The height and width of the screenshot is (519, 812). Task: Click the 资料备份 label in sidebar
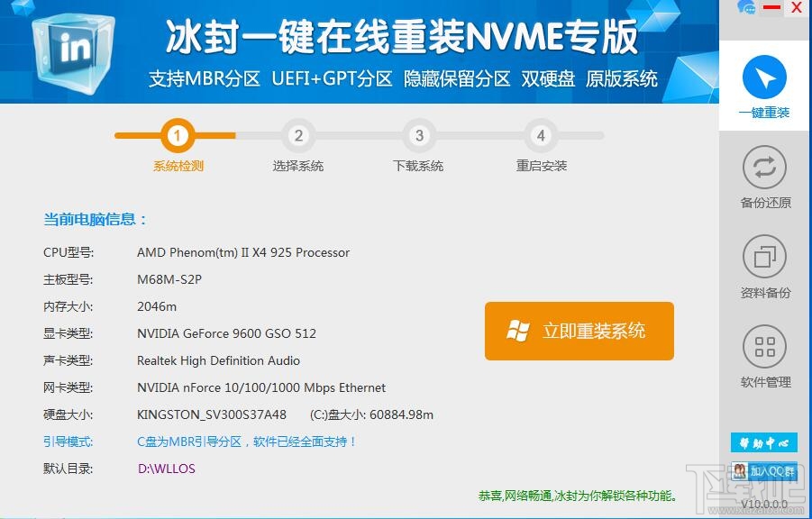pyautogui.click(x=765, y=293)
